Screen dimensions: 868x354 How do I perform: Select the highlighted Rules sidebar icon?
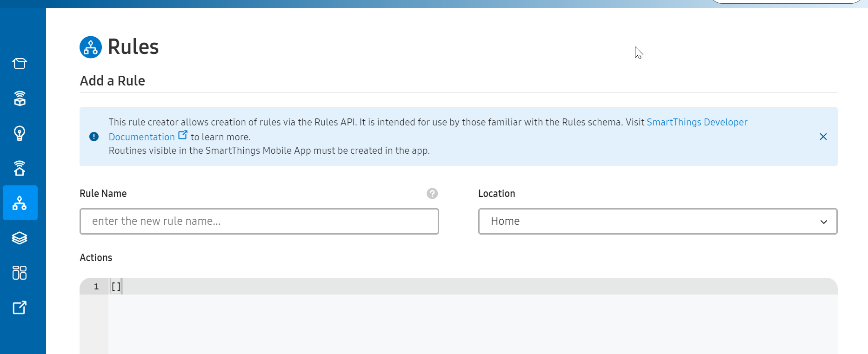20,203
